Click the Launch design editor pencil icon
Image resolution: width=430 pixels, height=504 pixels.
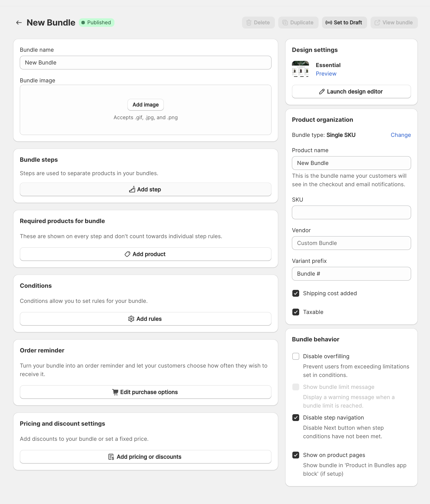(322, 92)
